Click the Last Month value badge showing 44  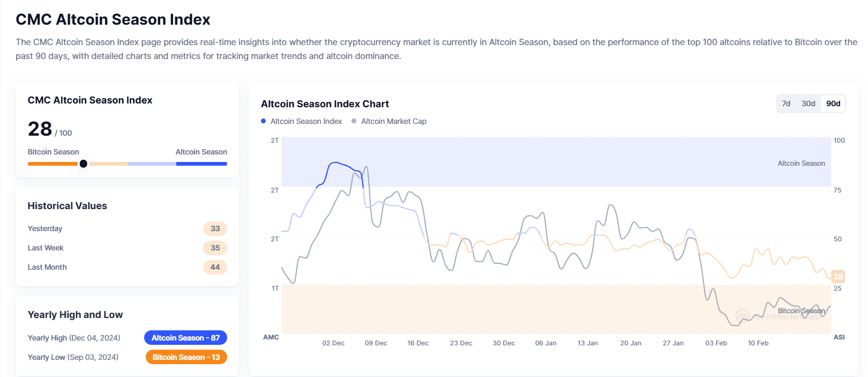(x=215, y=267)
